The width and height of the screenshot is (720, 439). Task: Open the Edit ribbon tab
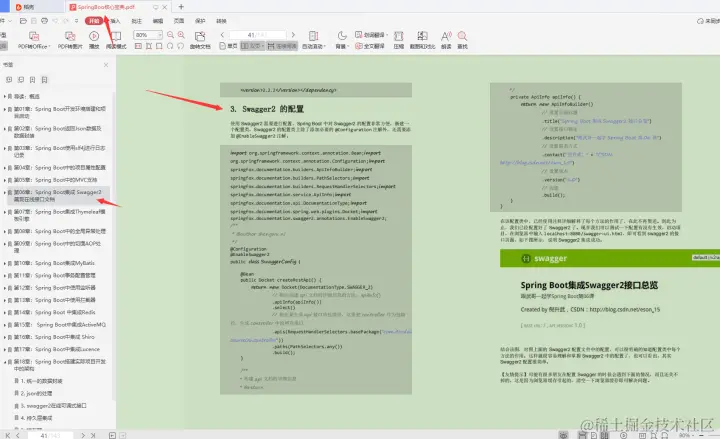(158, 21)
